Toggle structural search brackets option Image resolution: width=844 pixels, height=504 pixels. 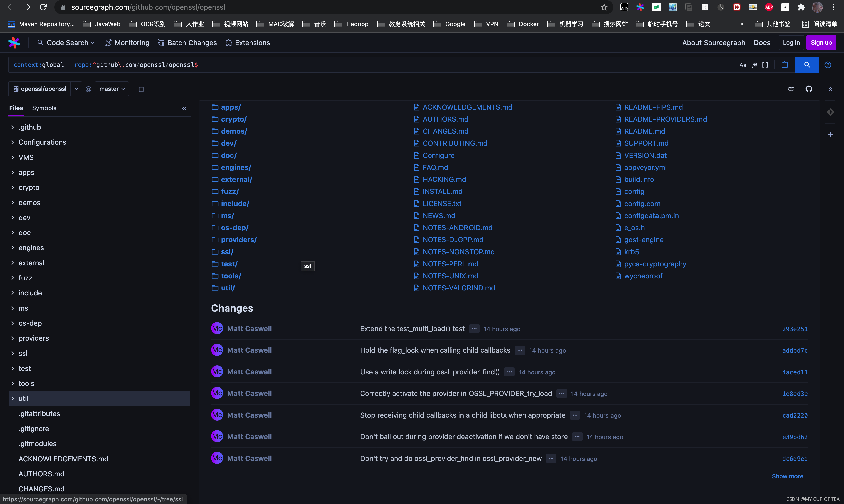coord(765,65)
